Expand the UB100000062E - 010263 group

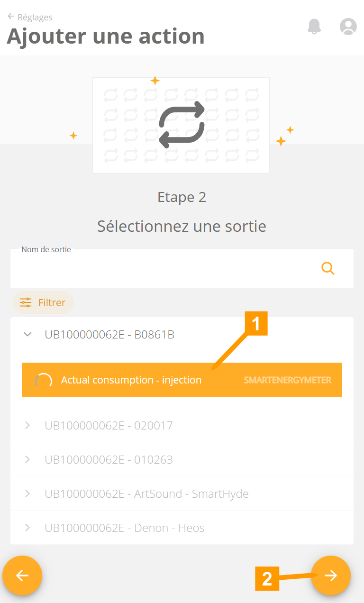click(27, 459)
